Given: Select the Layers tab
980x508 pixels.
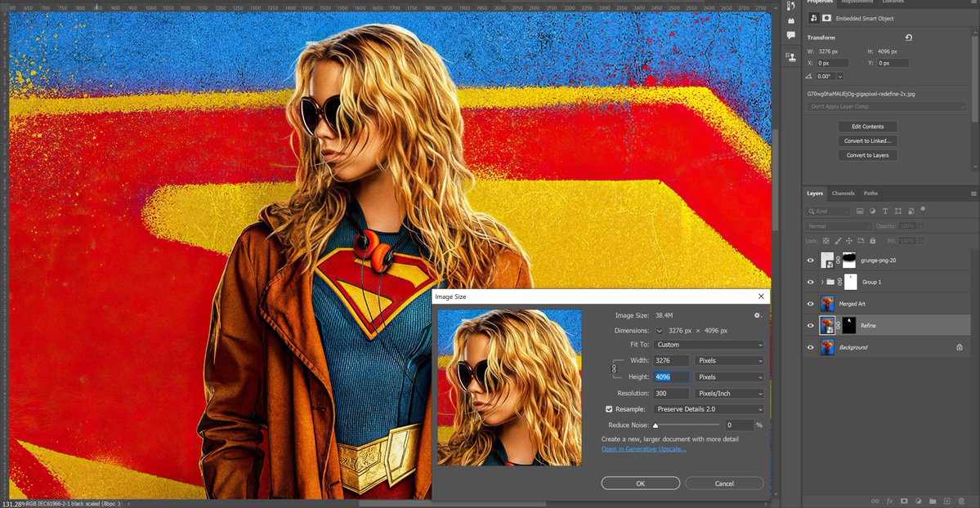Looking at the screenshot, I should [x=814, y=194].
